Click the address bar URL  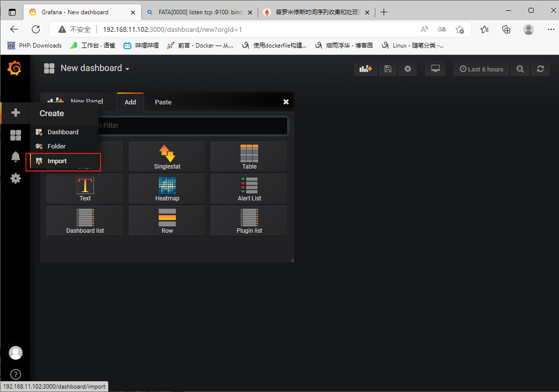click(x=172, y=29)
